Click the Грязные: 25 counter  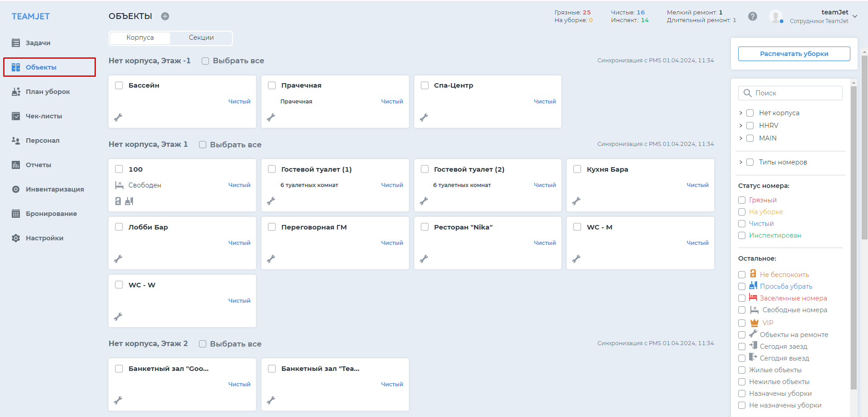573,13
